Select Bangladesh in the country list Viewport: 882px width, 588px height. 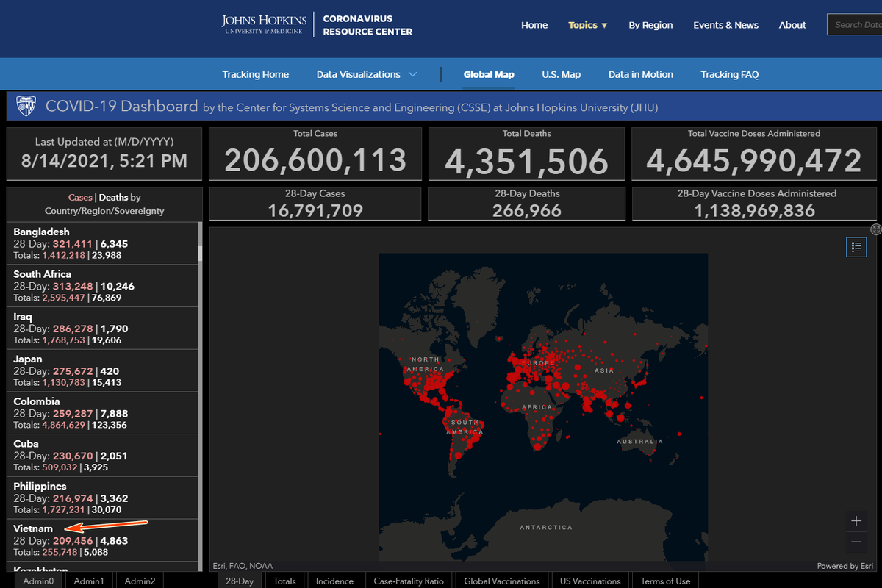pyautogui.click(x=102, y=243)
